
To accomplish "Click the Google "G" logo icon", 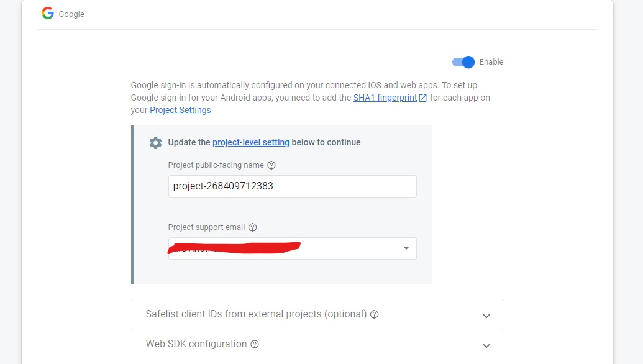I will tap(48, 13).
